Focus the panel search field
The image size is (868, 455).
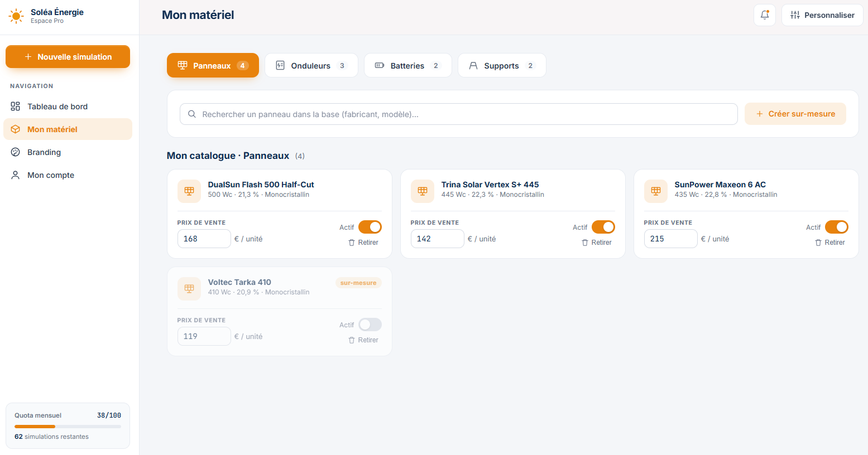(459, 114)
